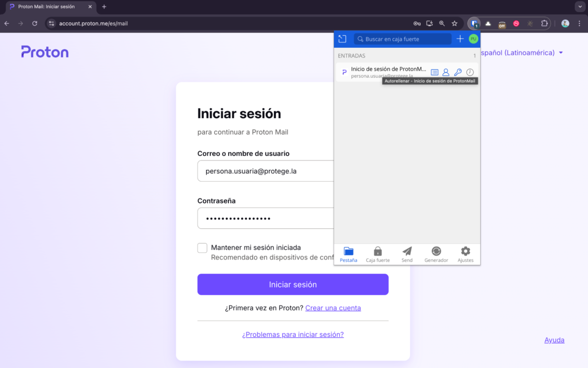Add a new vault entry with the plus icon
Viewport: 588px width, 368px height.
(460, 39)
